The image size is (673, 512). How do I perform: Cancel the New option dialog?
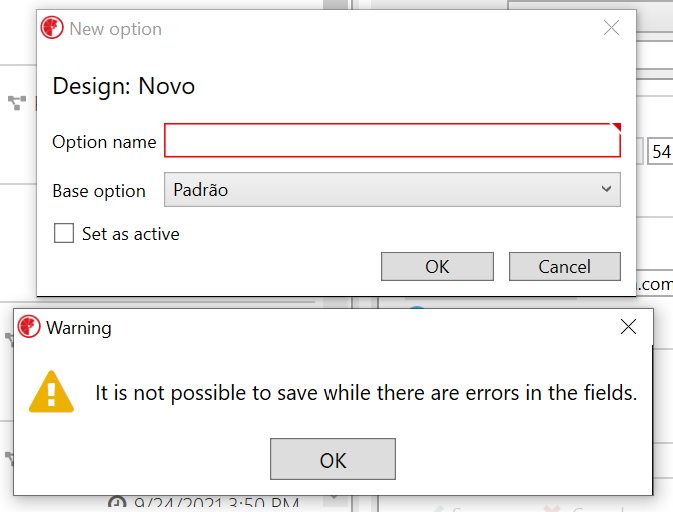(564, 267)
